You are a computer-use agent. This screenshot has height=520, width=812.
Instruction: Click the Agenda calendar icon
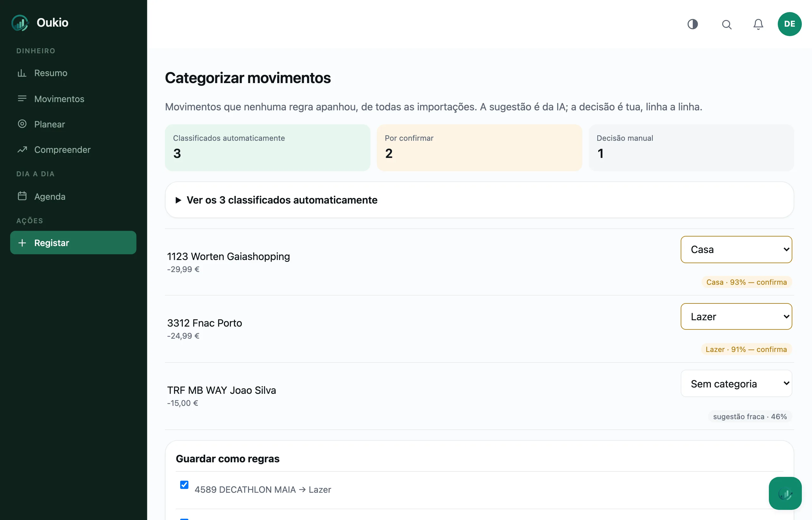[22, 196]
